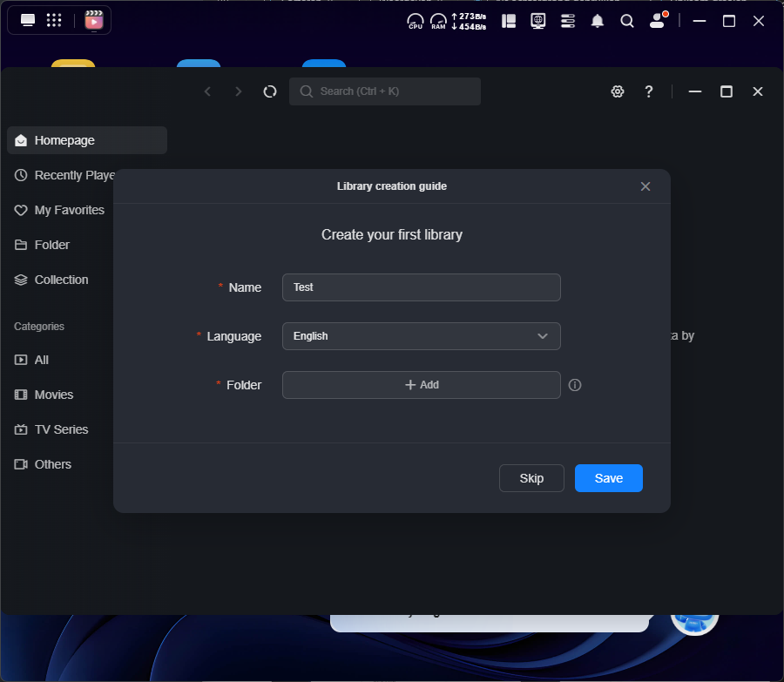
Task: Click the Name input field
Action: 421,287
